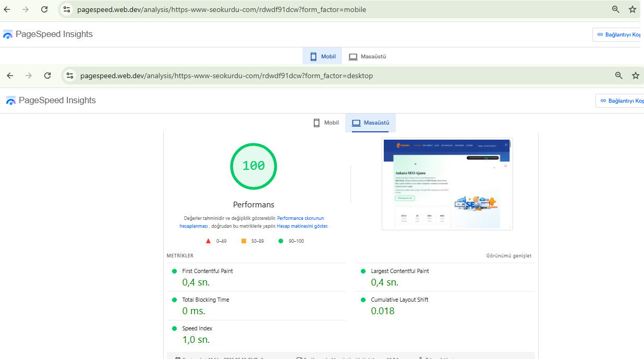Click the zoom-out magnifier icon in the address bar
Image resolution: width=644 pixels, height=359 pixels.
619,76
